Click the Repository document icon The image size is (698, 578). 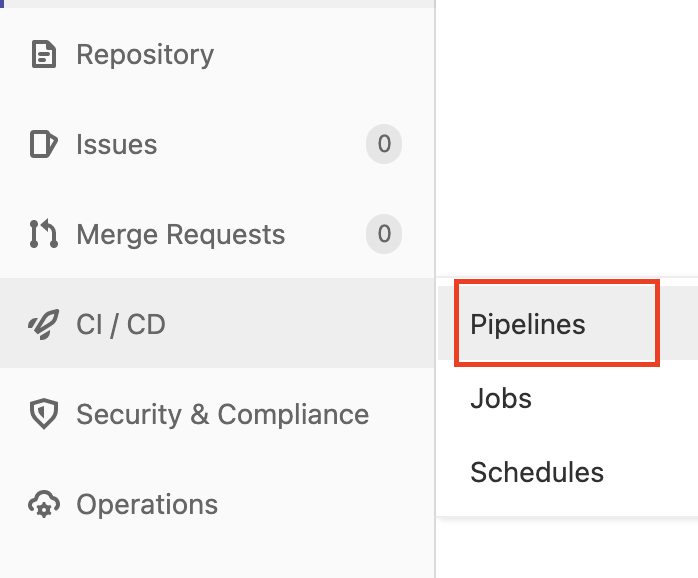(43, 54)
